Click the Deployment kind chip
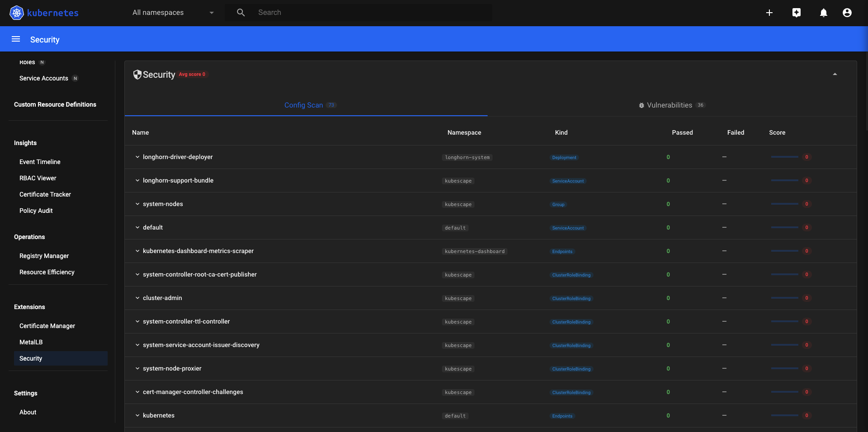 pos(564,157)
